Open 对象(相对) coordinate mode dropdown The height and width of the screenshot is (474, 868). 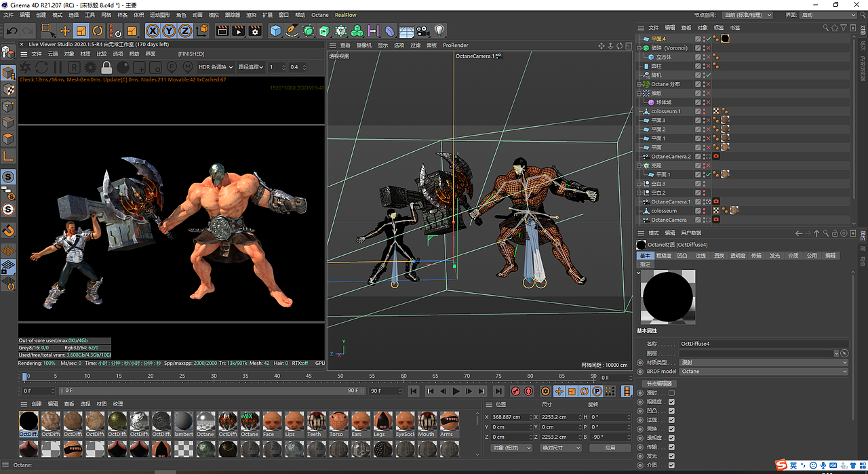tap(511, 448)
